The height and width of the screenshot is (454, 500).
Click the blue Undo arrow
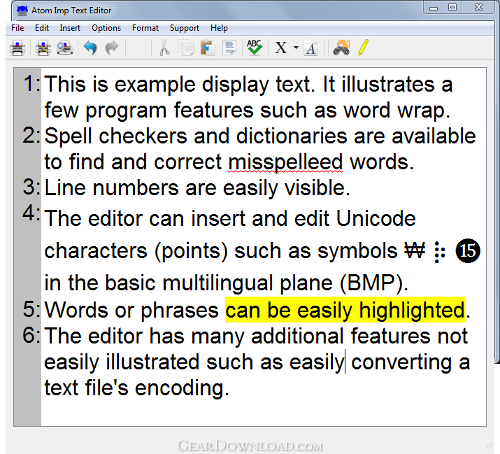point(90,48)
